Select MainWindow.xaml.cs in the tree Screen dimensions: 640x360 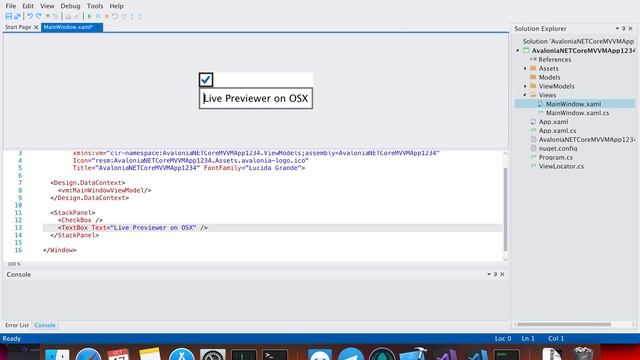(577, 113)
